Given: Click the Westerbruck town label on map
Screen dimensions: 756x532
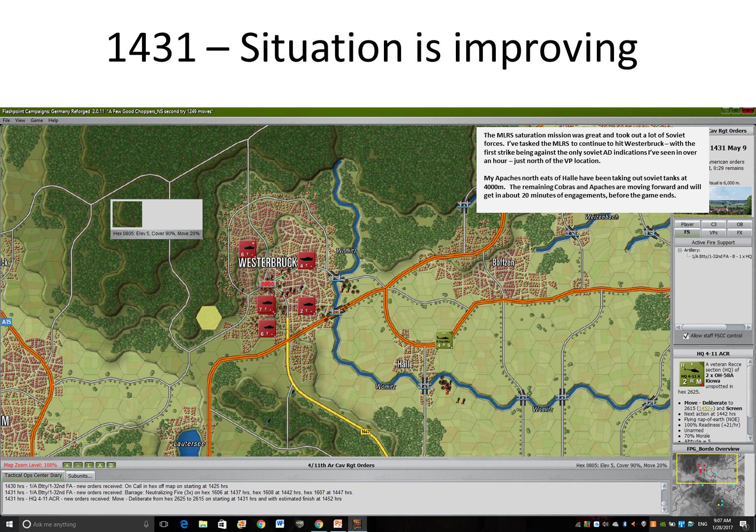Looking at the screenshot, I should point(268,262).
